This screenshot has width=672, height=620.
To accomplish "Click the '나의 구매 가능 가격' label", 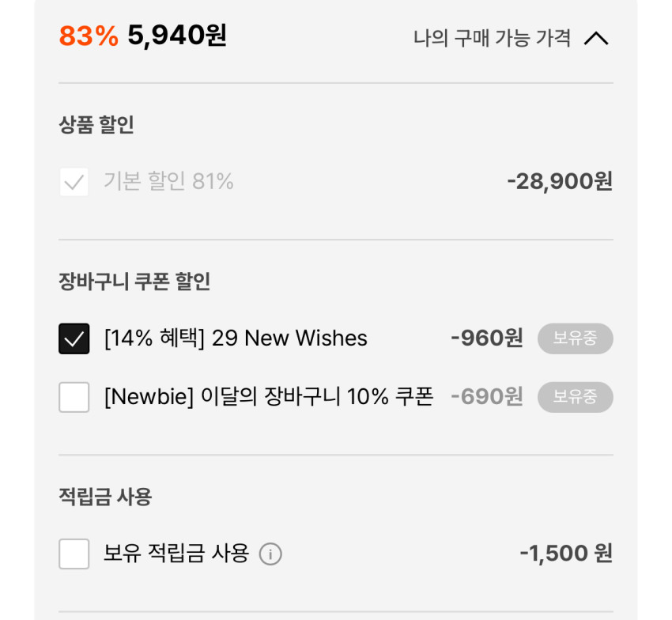I will point(492,38).
